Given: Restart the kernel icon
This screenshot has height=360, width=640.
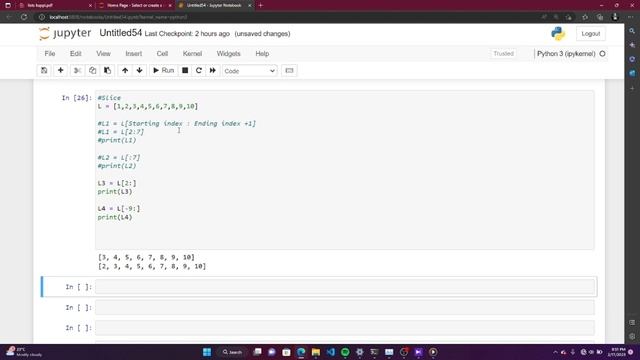Looking at the screenshot, I should pyautogui.click(x=199, y=71).
